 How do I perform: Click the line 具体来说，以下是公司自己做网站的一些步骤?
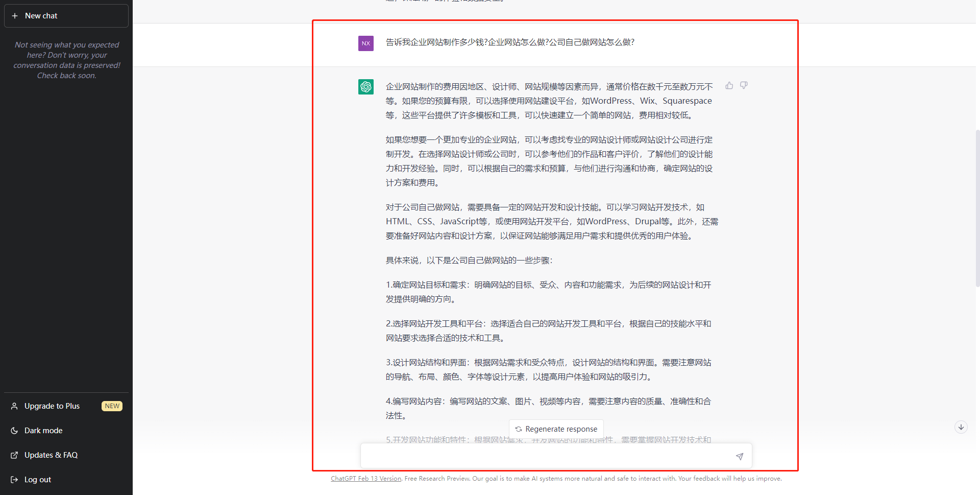[469, 261]
